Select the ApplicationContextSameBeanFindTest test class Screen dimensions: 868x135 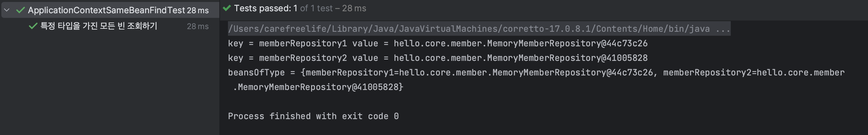tap(106, 10)
